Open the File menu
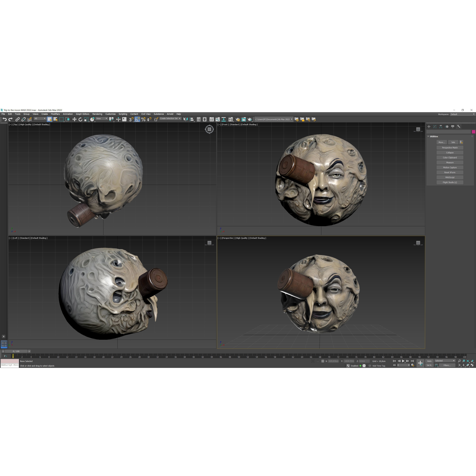The width and height of the screenshot is (476, 476). pos(3,114)
